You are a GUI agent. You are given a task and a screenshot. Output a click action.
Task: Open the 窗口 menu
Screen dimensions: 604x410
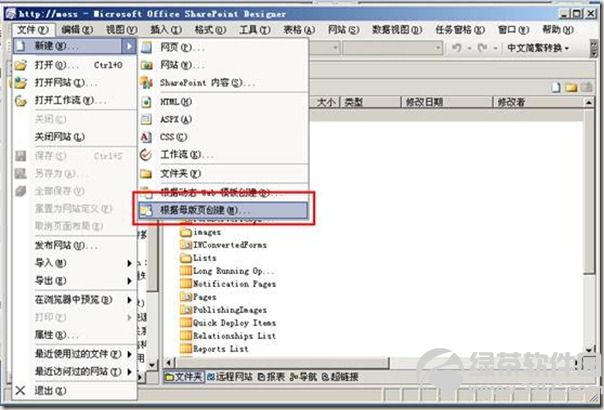pos(513,30)
